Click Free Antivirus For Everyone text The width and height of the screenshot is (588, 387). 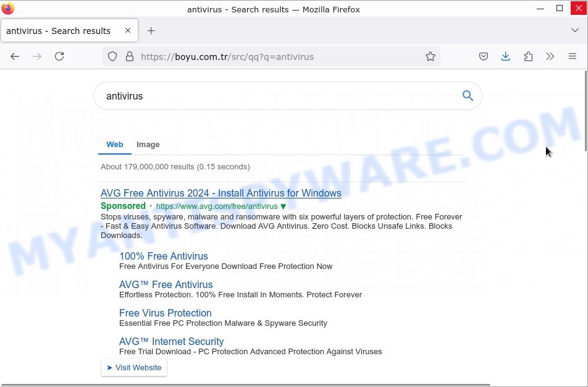click(226, 266)
